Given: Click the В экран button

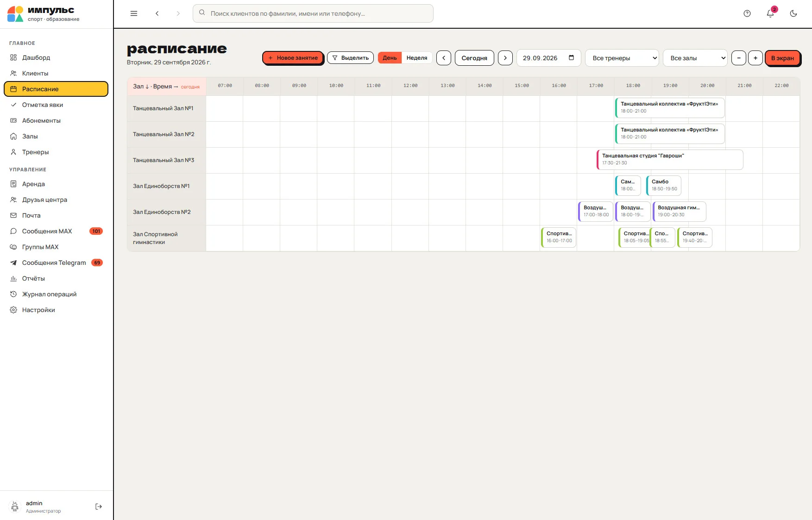Looking at the screenshot, I should point(782,58).
